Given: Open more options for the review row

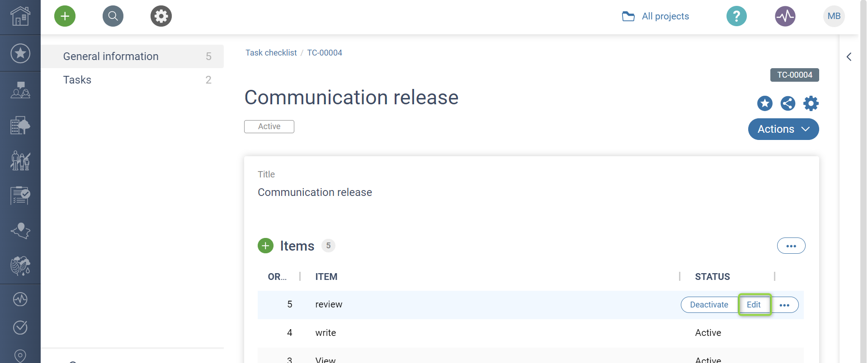Looking at the screenshot, I should [x=784, y=305].
